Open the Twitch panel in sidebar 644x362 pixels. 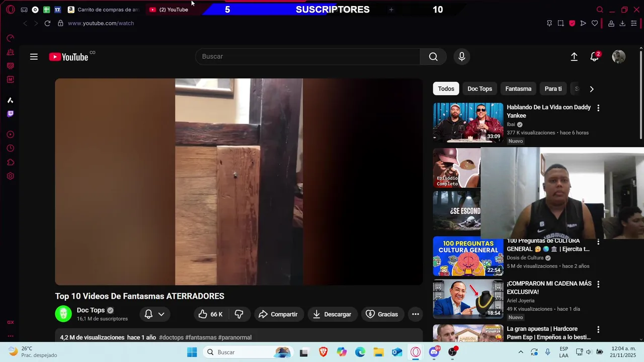click(10, 114)
